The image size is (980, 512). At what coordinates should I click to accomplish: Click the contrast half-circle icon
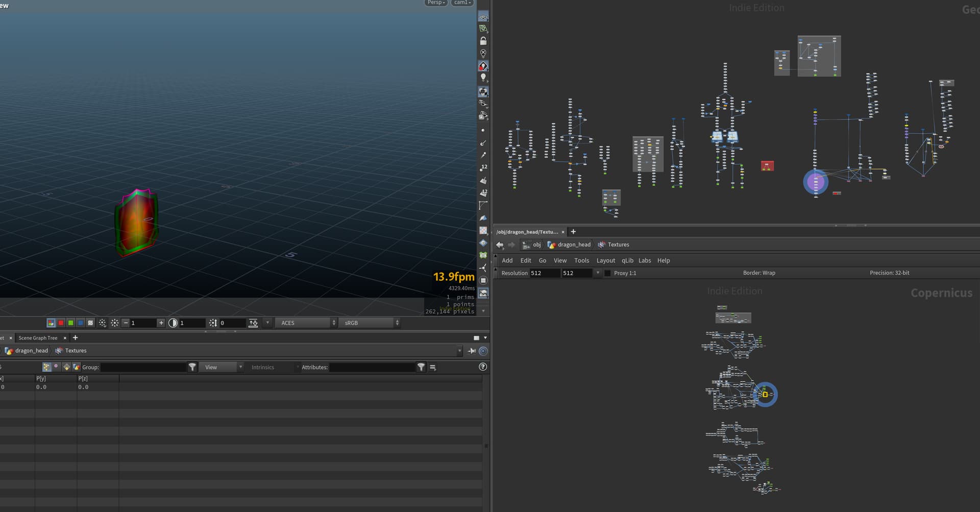point(173,323)
